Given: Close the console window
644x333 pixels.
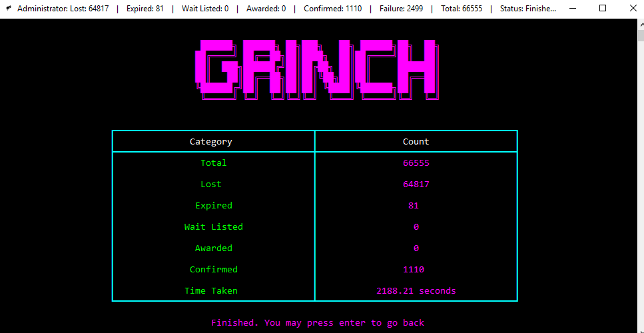Looking at the screenshot, I should pyautogui.click(x=633, y=9).
